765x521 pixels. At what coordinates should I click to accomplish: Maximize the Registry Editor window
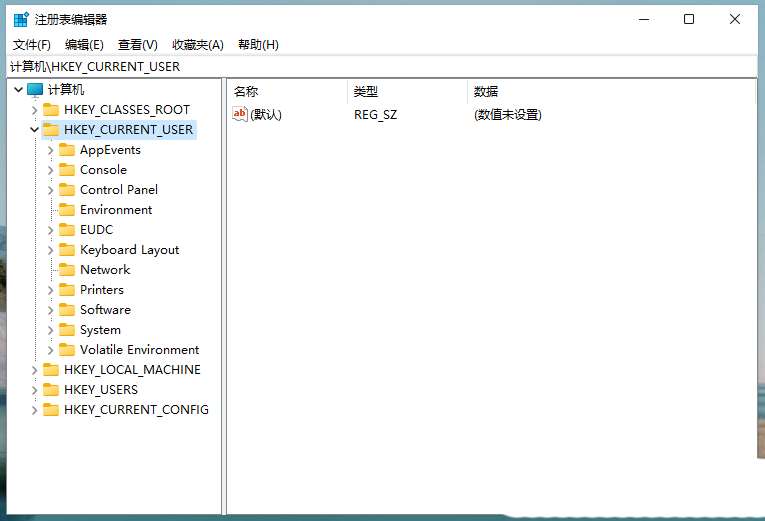pyautogui.click(x=689, y=19)
